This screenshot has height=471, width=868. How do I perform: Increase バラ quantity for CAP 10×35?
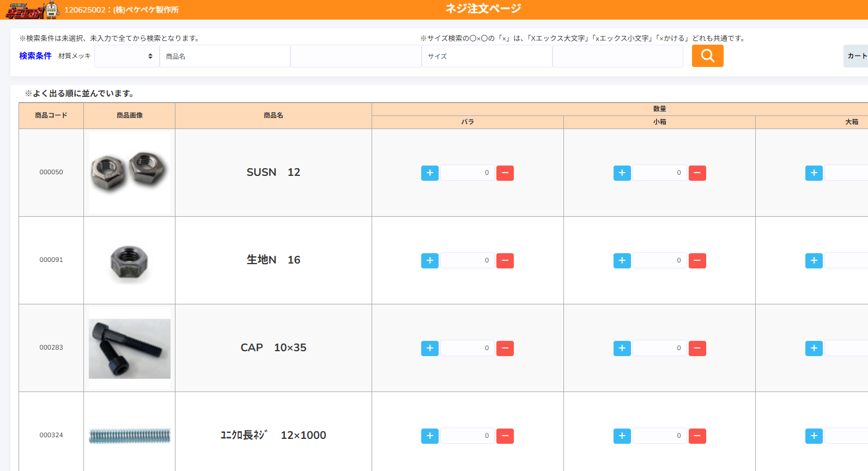pos(430,348)
